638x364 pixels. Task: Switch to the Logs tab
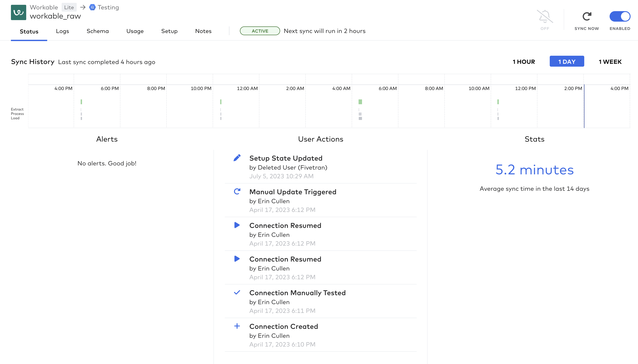(x=62, y=31)
